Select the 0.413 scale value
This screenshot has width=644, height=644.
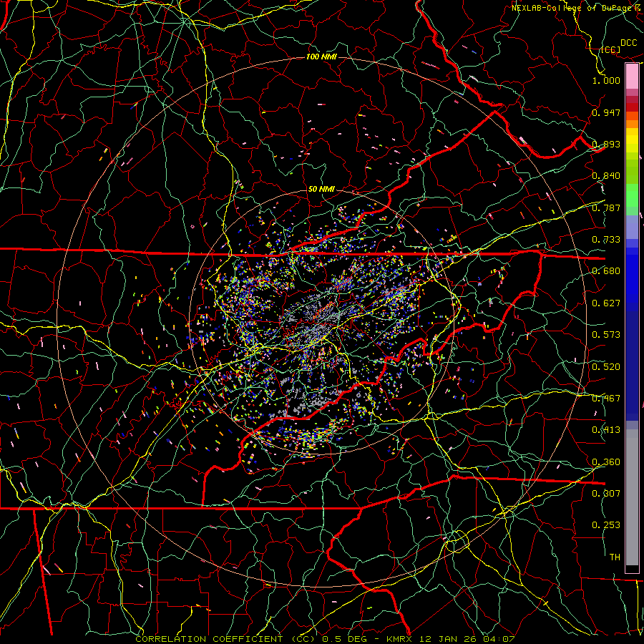click(606, 430)
